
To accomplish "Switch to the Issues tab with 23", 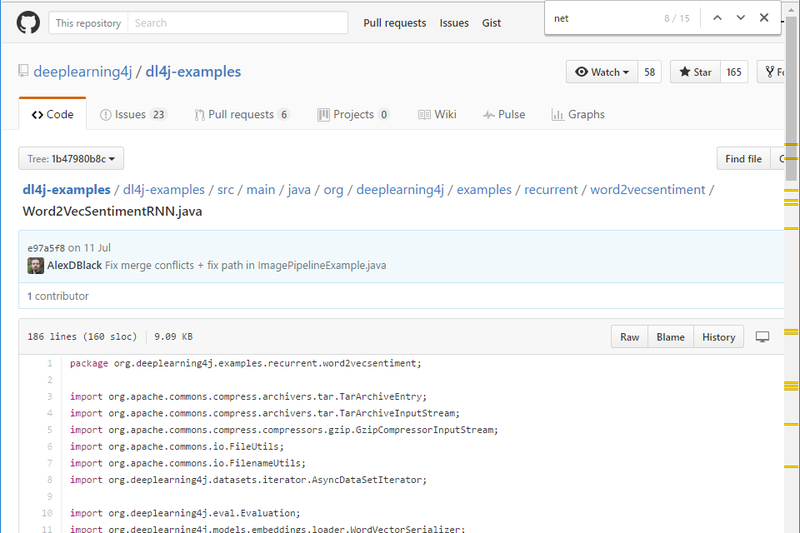I will pos(133,114).
